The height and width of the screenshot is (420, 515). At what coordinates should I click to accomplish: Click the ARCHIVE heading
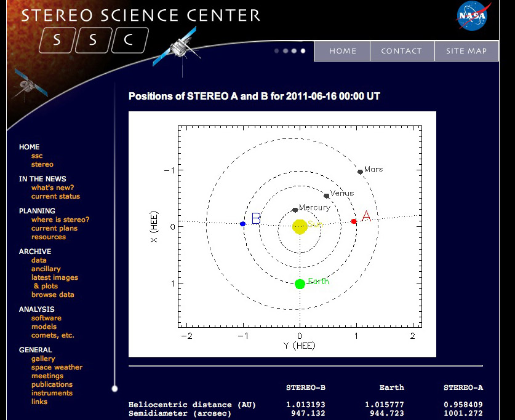(x=35, y=252)
